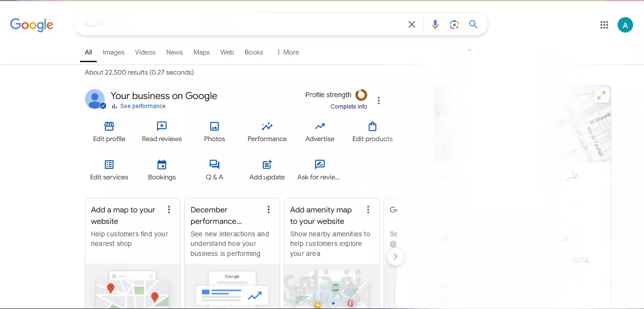Select the All search tab

pos(89,52)
